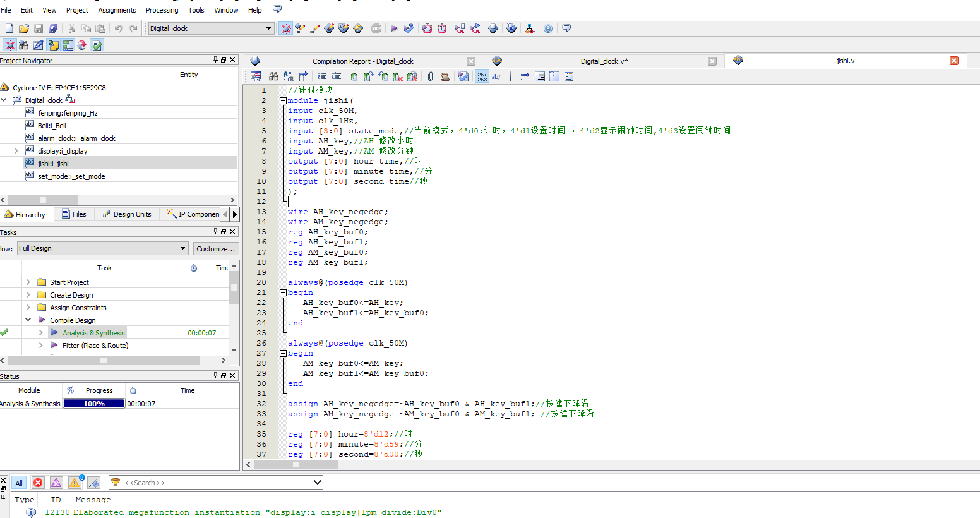Show only error messages with red X filter
The width and height of the screenshot is (980, 518).
tap(38, 483)
